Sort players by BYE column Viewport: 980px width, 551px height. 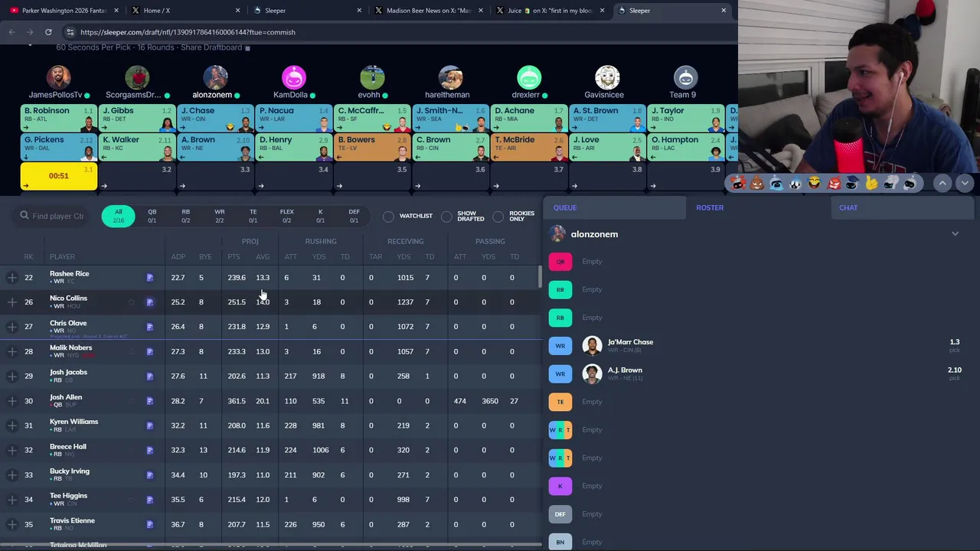click(205, 257)
